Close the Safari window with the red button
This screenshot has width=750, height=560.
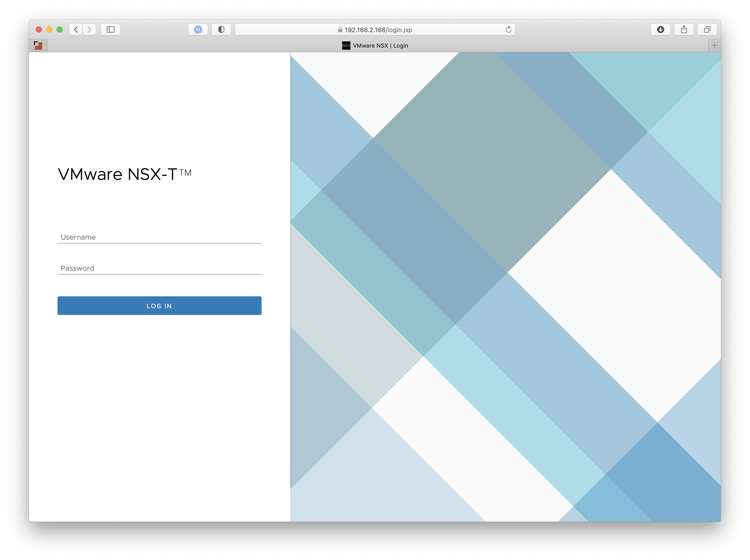(x=39, y=30)
